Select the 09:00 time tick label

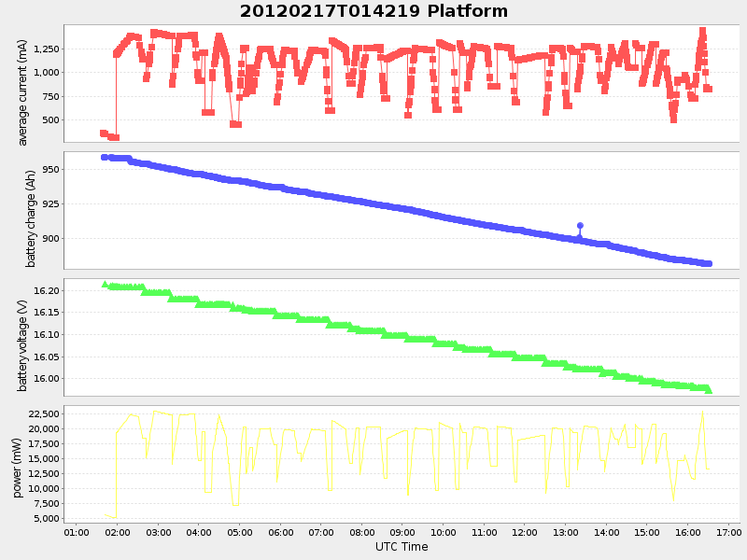click(402, 534)
